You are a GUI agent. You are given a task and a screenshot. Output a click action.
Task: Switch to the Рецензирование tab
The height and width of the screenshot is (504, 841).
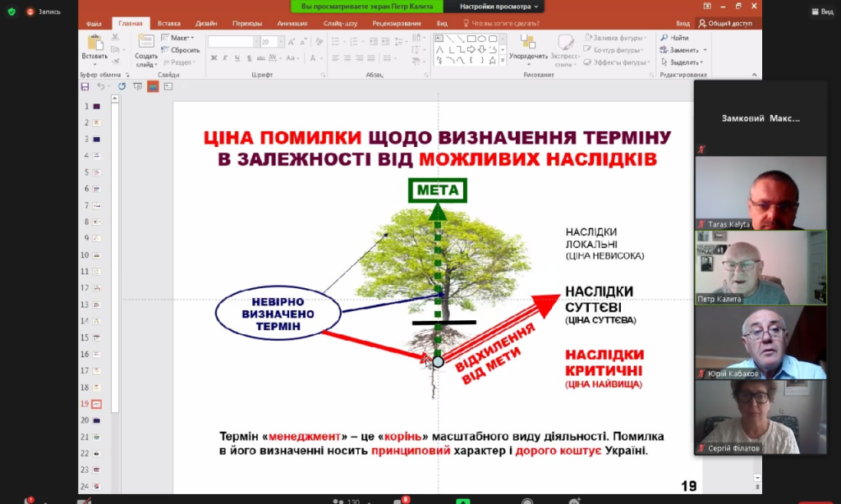click(x=397, y=23)
